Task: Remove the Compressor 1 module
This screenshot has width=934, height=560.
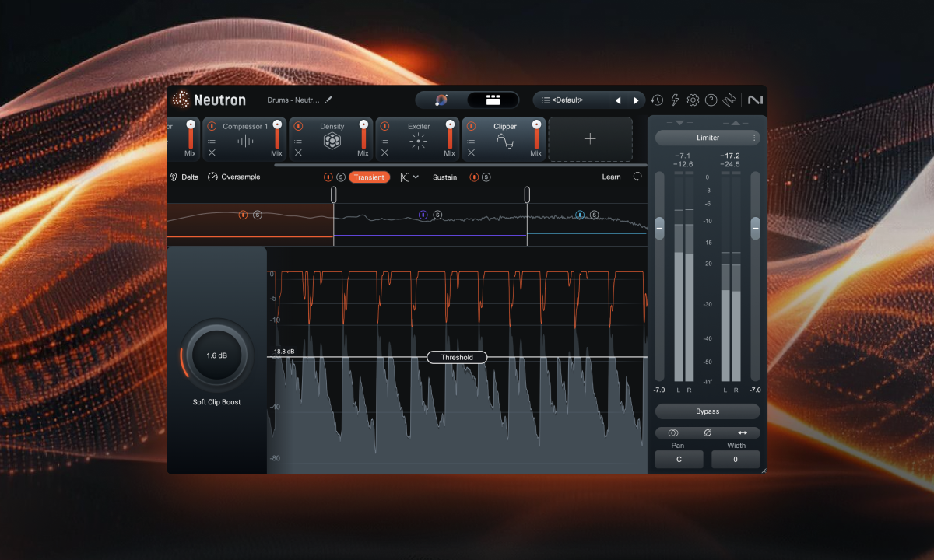Action: [x=212, y=153]
